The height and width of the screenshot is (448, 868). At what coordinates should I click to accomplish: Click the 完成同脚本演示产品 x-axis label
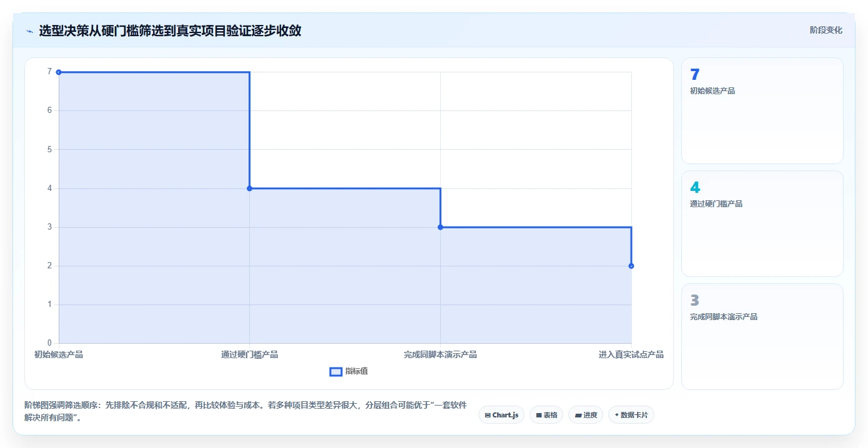[440, 354]
